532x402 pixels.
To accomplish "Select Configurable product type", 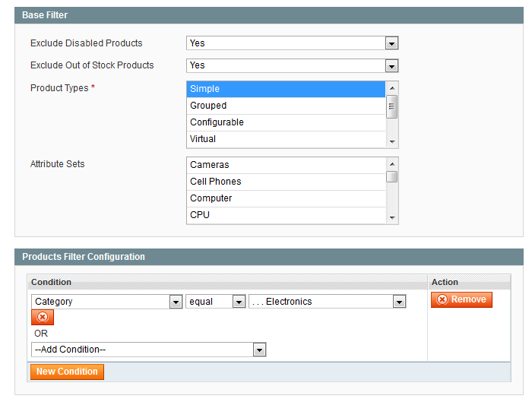I will pyautogui.click(x=285, y=122).
